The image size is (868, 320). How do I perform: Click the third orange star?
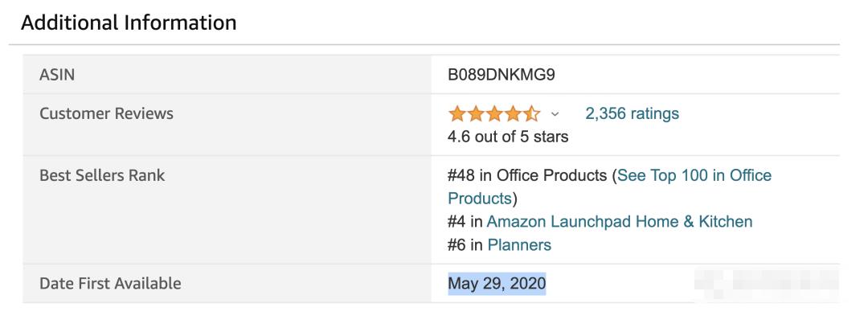(494, 113)
